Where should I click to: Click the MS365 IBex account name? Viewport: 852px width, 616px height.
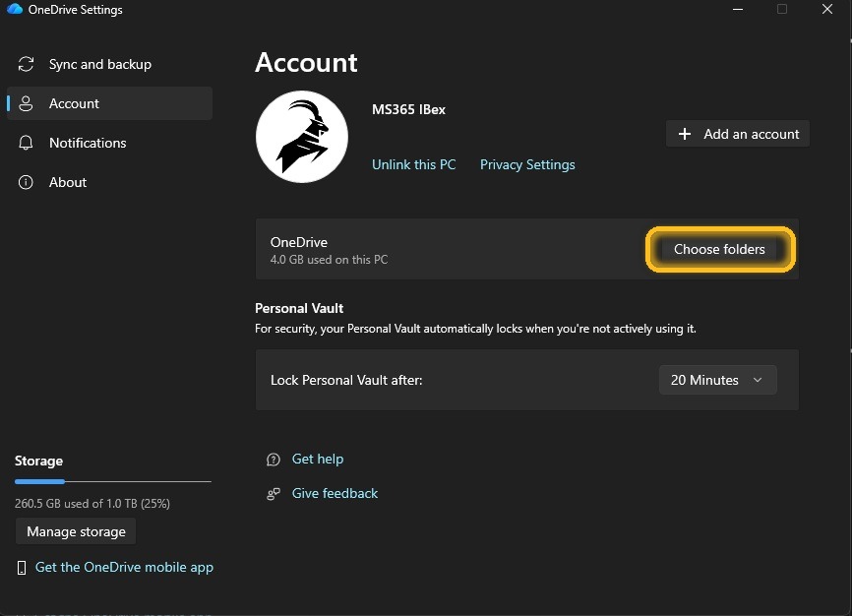click(x=408, y=110)
